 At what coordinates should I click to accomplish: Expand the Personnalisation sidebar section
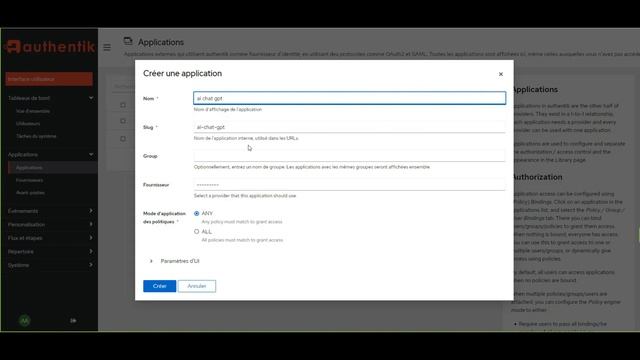pos(50,224)
